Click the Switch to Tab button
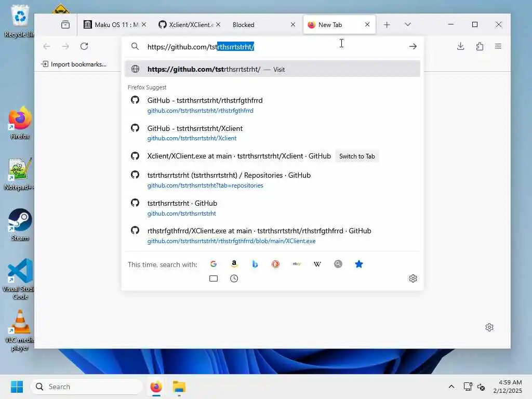 (x=357, y=156)
